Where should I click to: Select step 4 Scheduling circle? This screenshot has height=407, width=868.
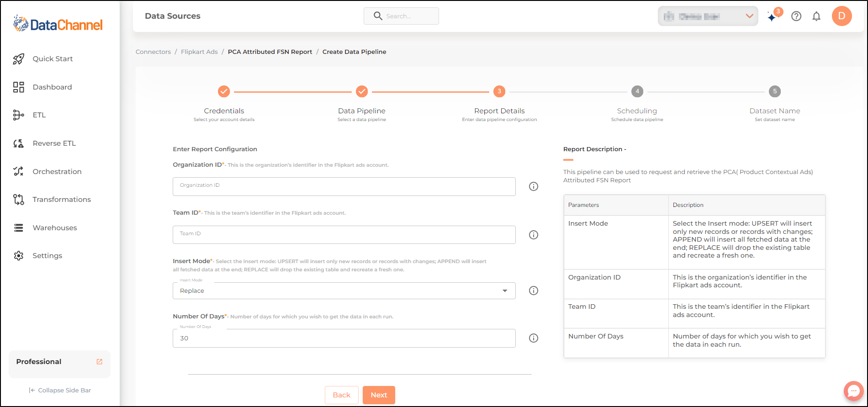637,91
